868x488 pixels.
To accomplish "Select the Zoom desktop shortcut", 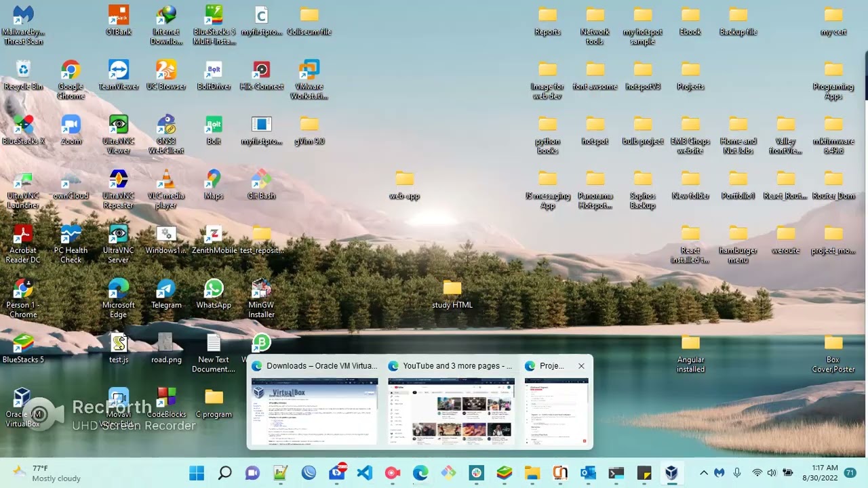I will [71, 130].
